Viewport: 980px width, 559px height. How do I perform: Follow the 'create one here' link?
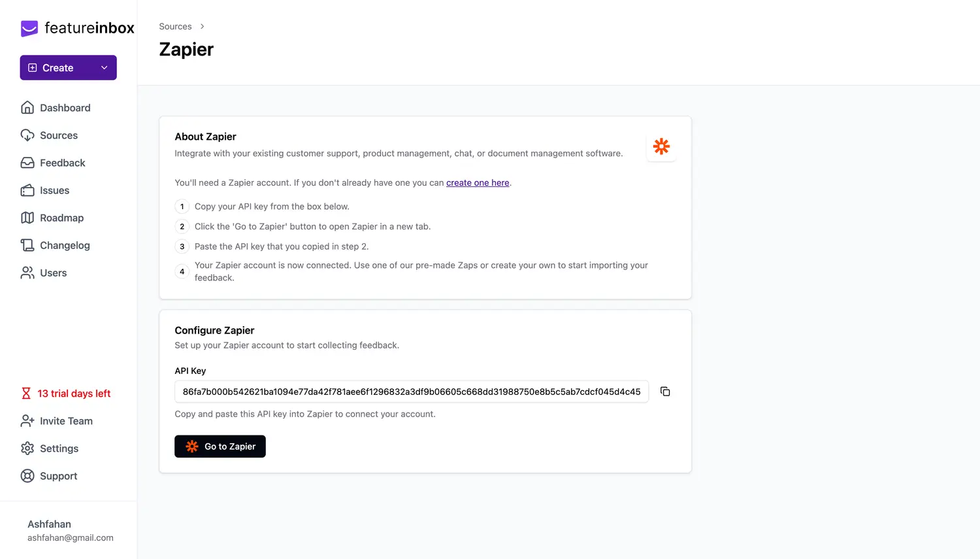point(478,183)
